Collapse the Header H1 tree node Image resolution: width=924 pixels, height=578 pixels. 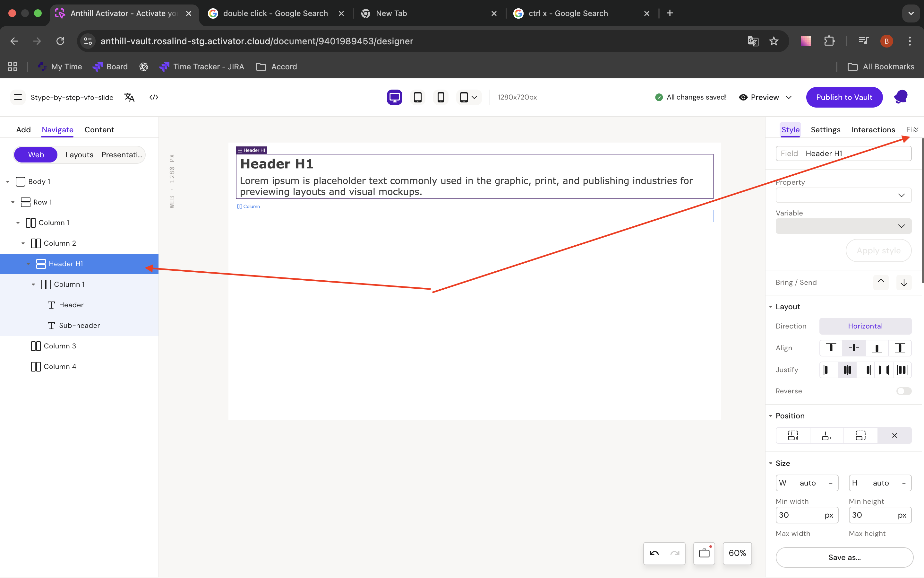click(28, 264)
